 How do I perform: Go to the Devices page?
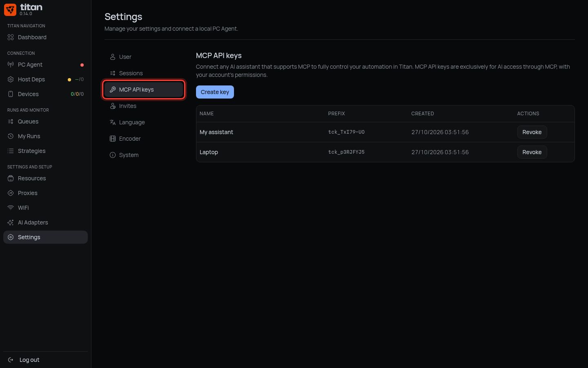(45, 94)
